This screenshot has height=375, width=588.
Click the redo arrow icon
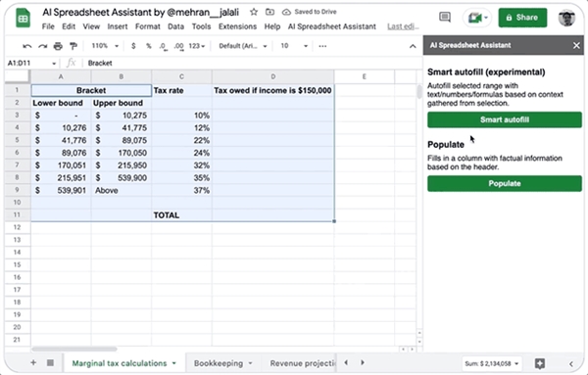42,46
